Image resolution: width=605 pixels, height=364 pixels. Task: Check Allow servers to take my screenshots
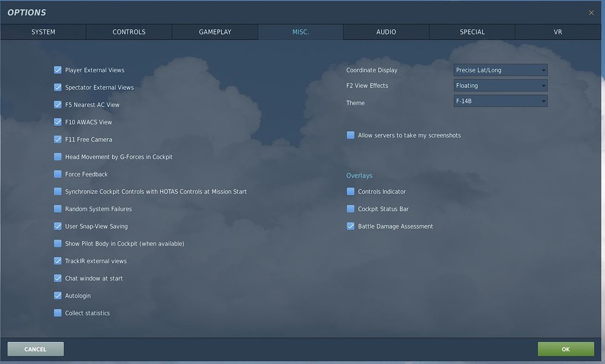point(350,135)
